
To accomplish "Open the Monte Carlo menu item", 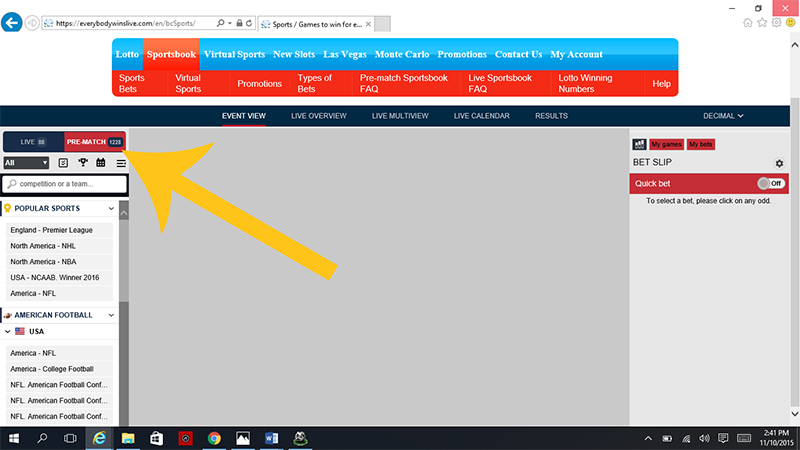I will [402, 54].
